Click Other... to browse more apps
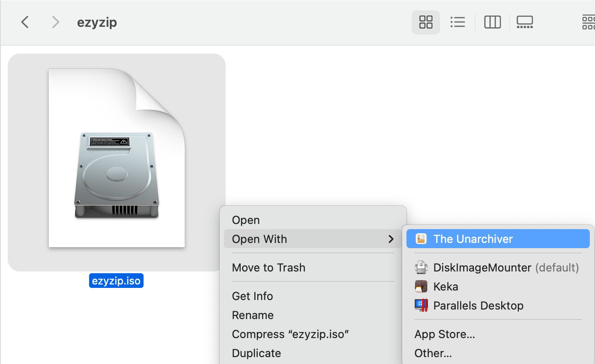Screen dimensions: 595x364 click(433, 353)
